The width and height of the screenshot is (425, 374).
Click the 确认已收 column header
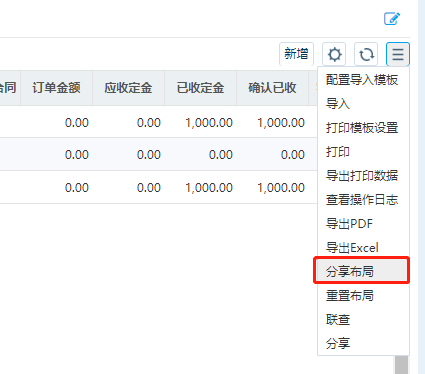(x=272, y=88)
